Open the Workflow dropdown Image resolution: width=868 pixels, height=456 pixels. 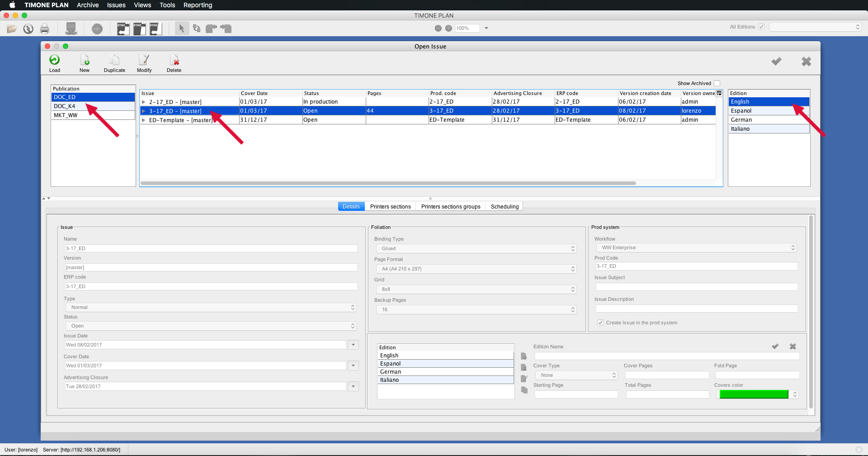(696, 247)
